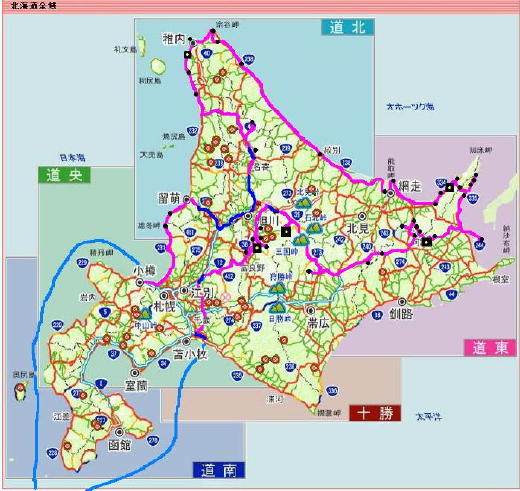
Task: Click the route 44 shield near 根室
Action: pyautogui.click(x=451, y=294)
